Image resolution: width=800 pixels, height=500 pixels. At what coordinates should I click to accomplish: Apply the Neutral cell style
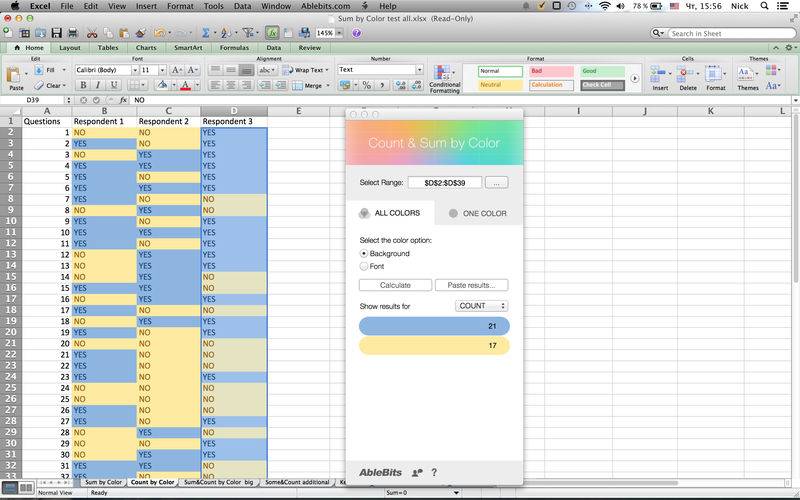pyautogui.click(x=500, y=85)
